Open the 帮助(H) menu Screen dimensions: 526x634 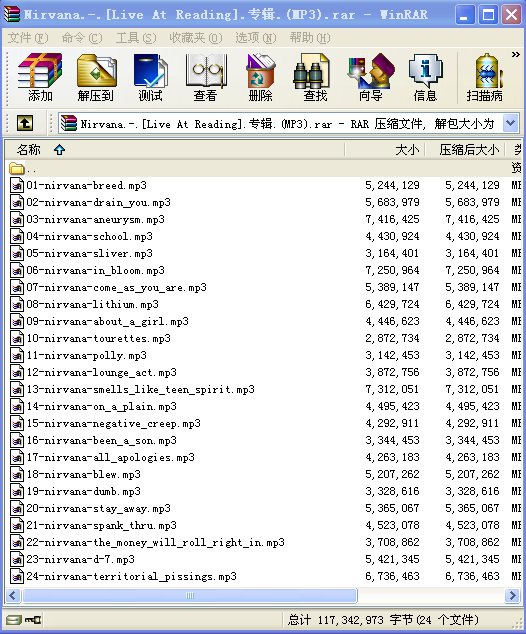310,38
